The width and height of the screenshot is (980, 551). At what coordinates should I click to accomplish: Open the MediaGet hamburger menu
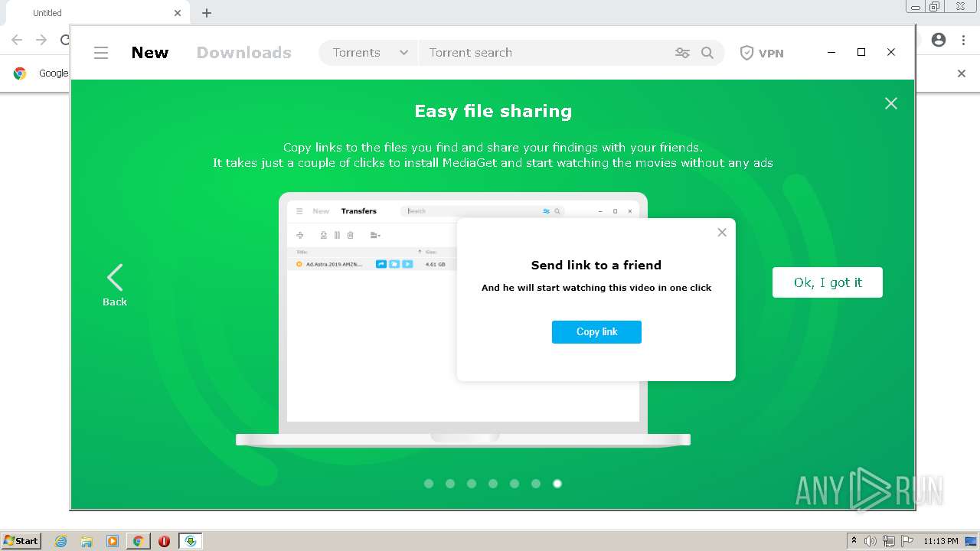(101, 53)
